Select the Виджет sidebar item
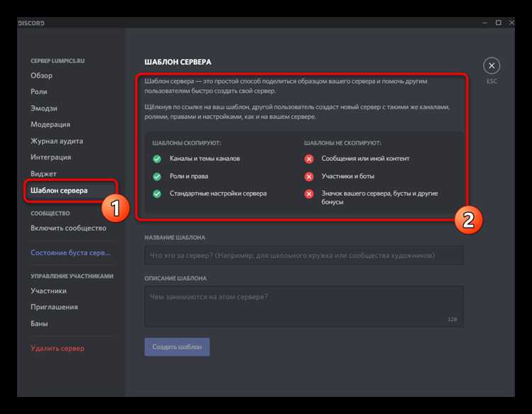This screenshot has height=414, width=532. [43, 174]
